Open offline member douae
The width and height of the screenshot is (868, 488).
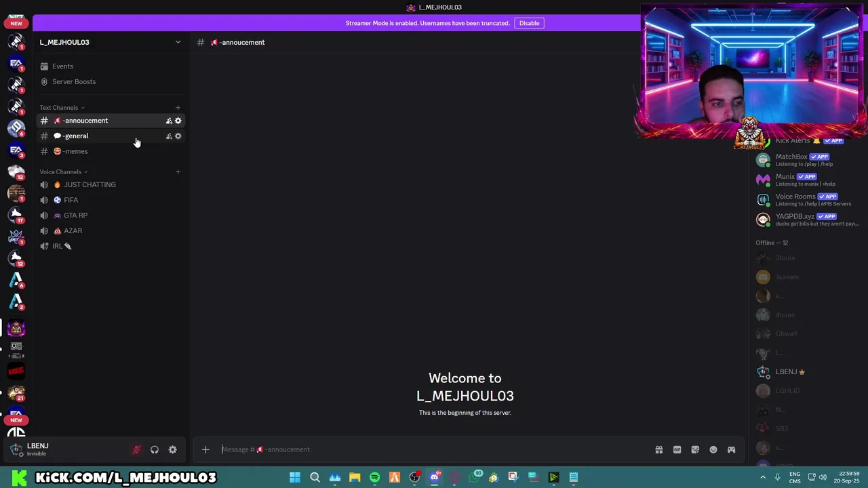click(807, 314)
